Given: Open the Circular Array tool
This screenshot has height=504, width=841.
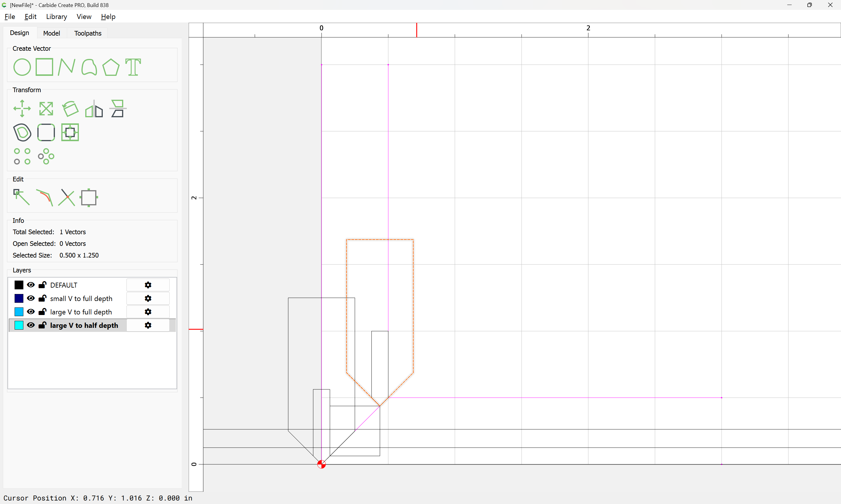Looking at the screenshot, I should [46, 156].
